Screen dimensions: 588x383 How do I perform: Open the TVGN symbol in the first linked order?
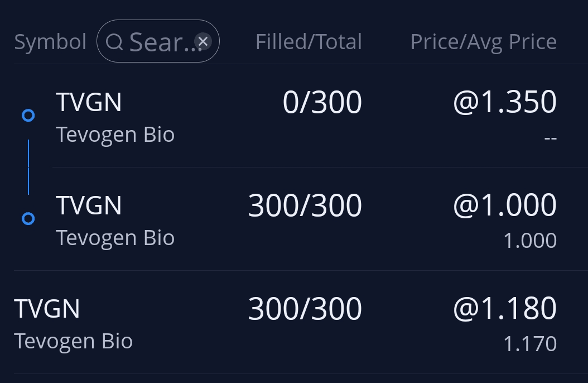pyautogui.click(x=89, y=103)
